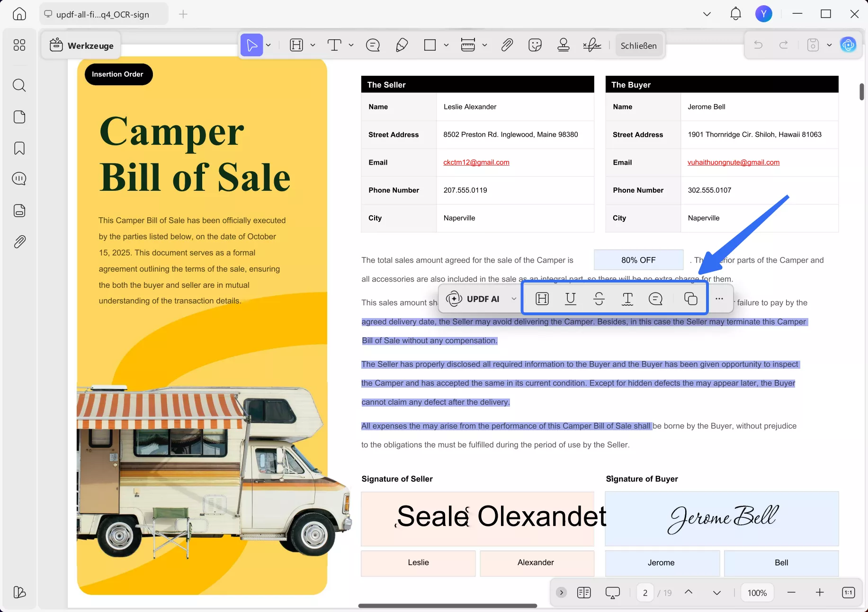Open the thumbnails grid panel in sidebar
868x612 pixels.
tap(19, 45)
